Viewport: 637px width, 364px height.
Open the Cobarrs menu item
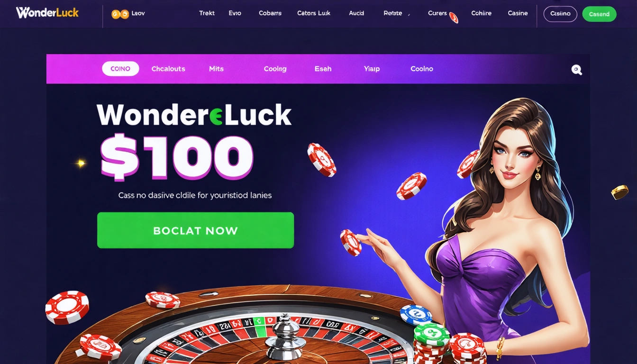click(x=270, y=13)
